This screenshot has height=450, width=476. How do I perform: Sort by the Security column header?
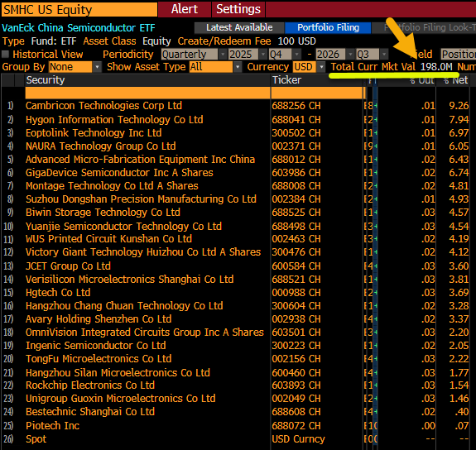tap(46, 80)
